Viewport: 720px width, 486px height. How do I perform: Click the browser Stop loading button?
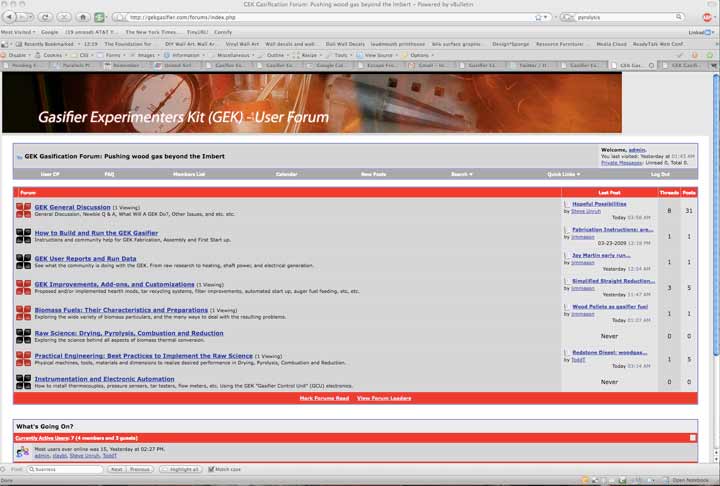tap(64, 17)
